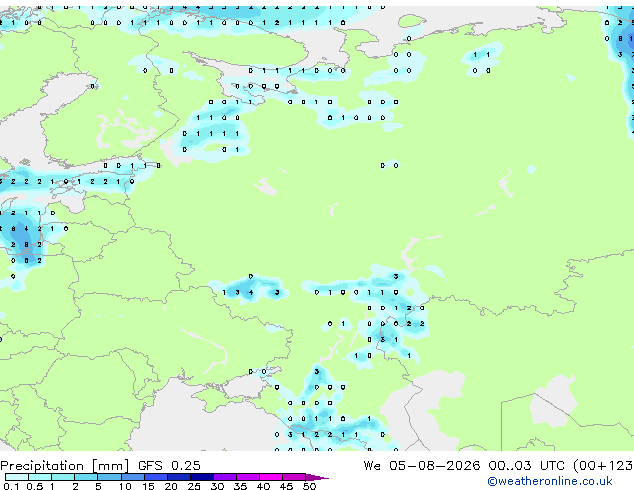This screenshot has height=490, width=634.
Task: Click the '00..03 UTC' time label
Action: pyautogui.click(x=526, y=466)
